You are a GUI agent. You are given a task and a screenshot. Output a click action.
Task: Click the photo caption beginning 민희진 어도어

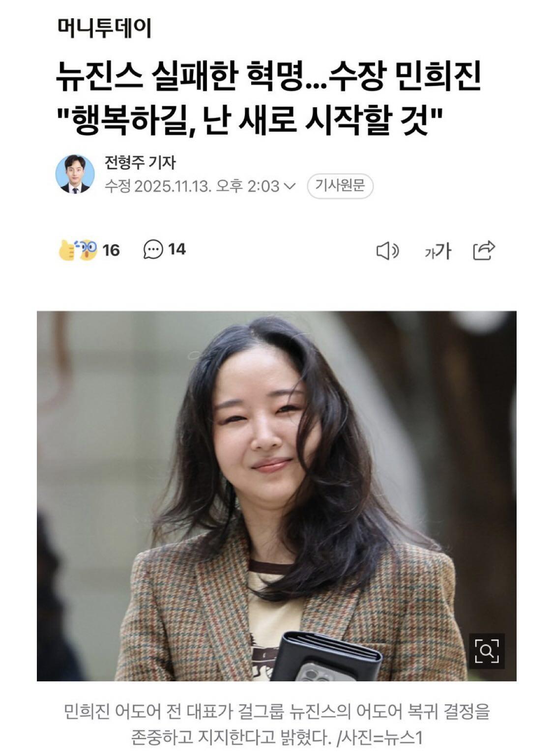click(277, 724)
